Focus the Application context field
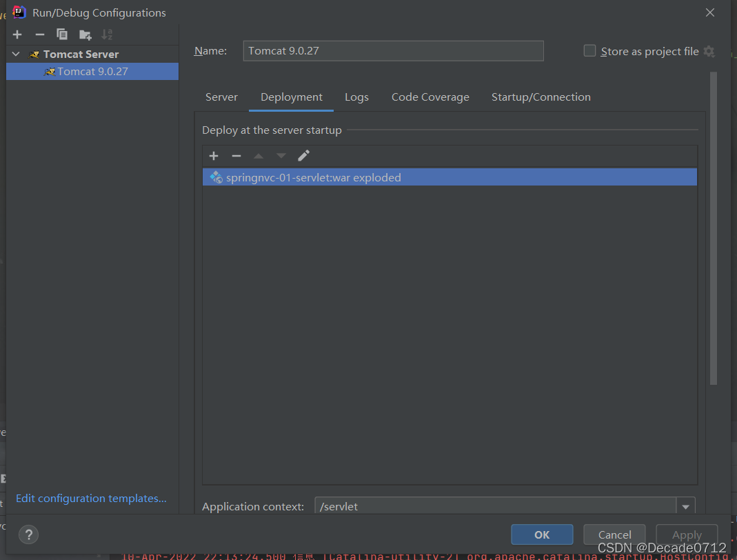 pyautogui.click(x=496, y=506)
